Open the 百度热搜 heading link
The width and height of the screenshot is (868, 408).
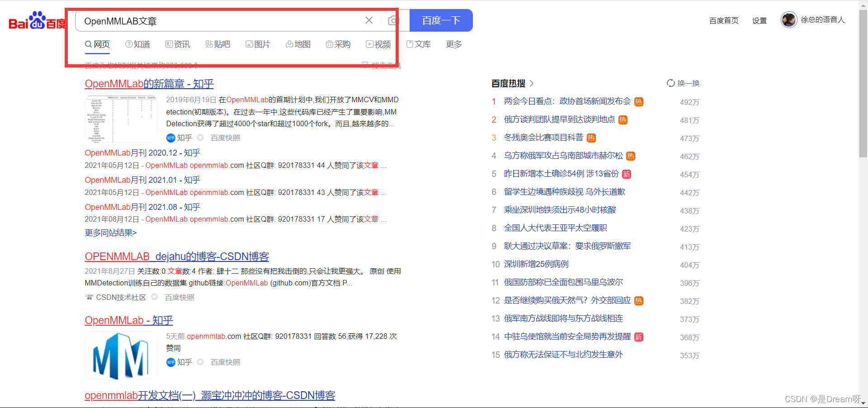pyautogui.click(x=509, y=83)
